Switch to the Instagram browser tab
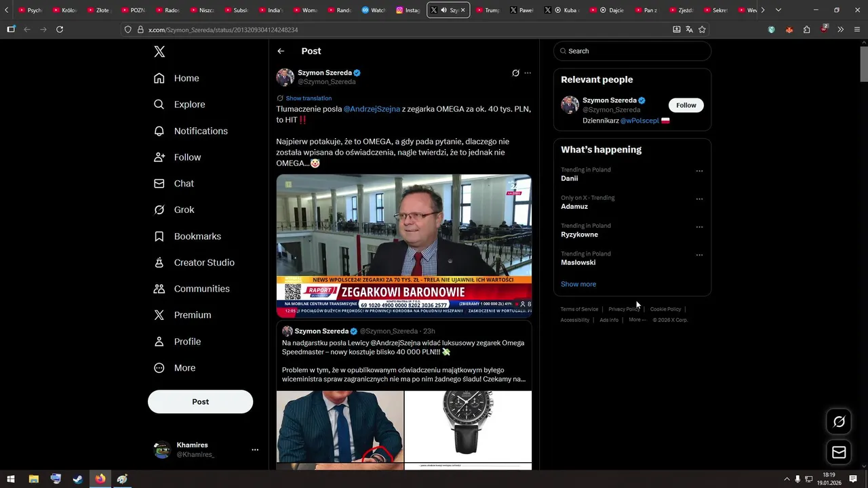 [x=409, y=10]
